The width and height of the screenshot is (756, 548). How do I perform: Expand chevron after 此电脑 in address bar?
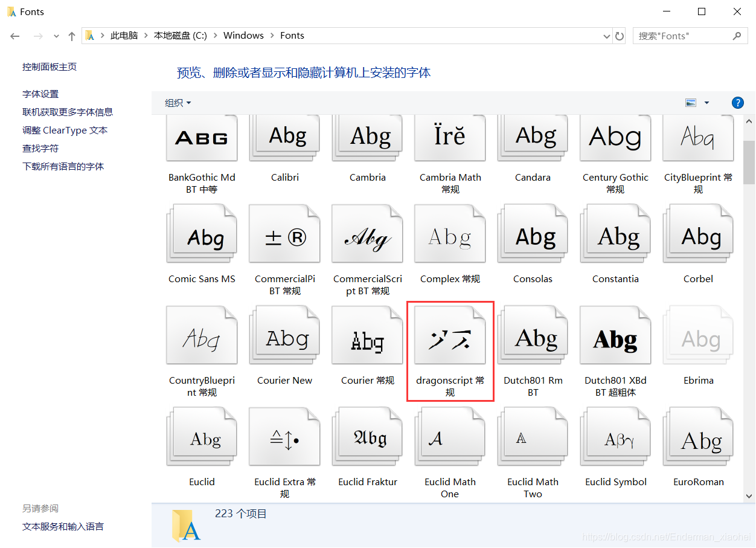point(146,36)
